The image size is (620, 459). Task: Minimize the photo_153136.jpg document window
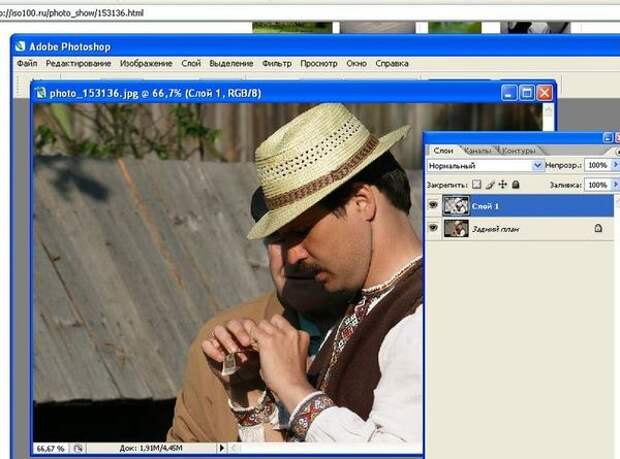[x=509, y=93]
